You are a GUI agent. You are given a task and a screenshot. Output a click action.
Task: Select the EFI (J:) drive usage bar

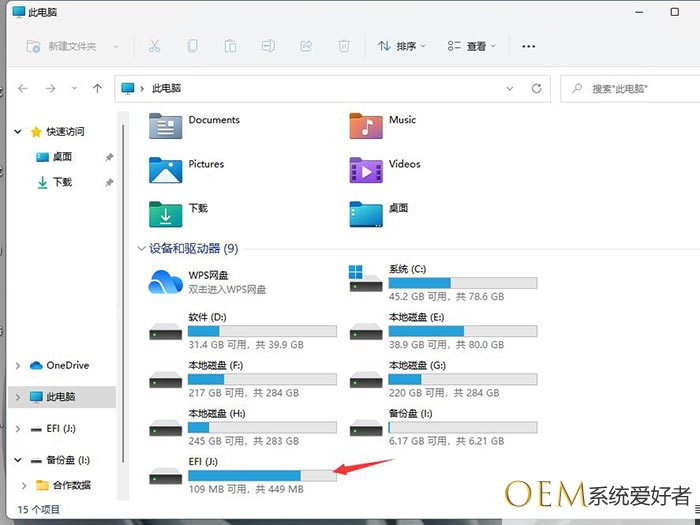(x=262, y=475)
